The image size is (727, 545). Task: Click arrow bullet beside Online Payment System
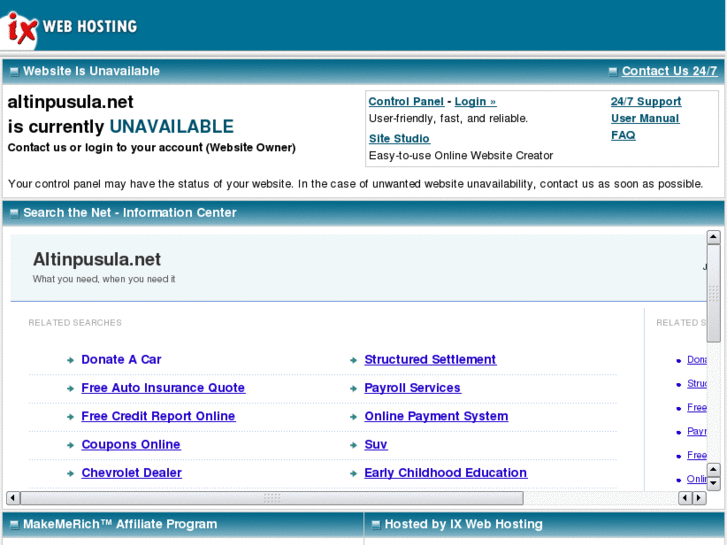pyautogui.click(x=353, y=417)
